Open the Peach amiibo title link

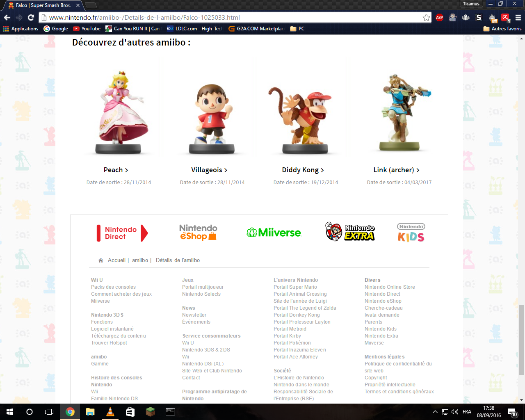116,170
